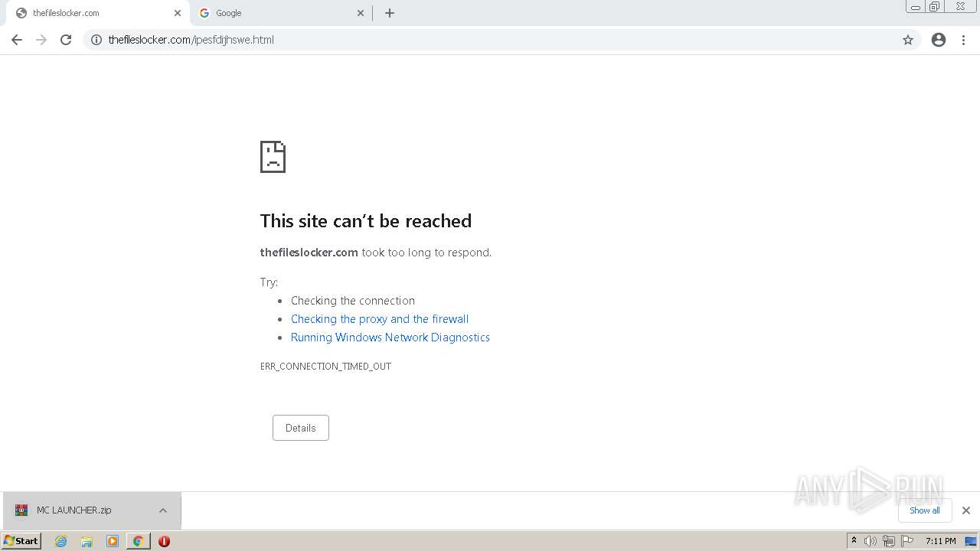Open the Chrome profile avatar menu
The height and width of the screenshot is (551, 980).
click(939, 40)
